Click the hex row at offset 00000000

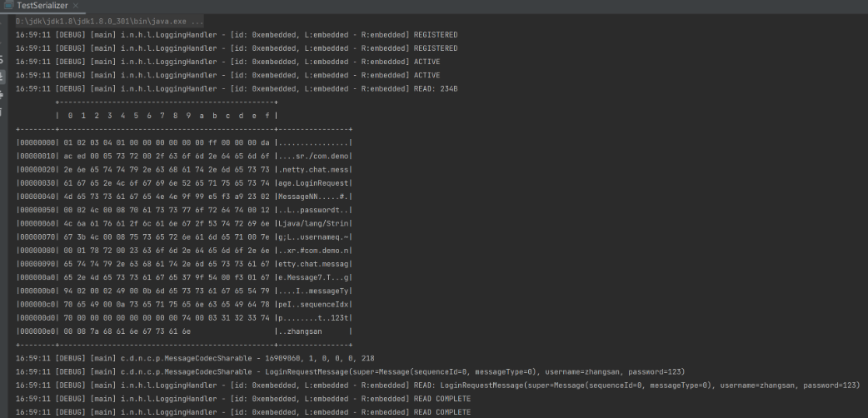pyautogui.click(x=183, y=142)
